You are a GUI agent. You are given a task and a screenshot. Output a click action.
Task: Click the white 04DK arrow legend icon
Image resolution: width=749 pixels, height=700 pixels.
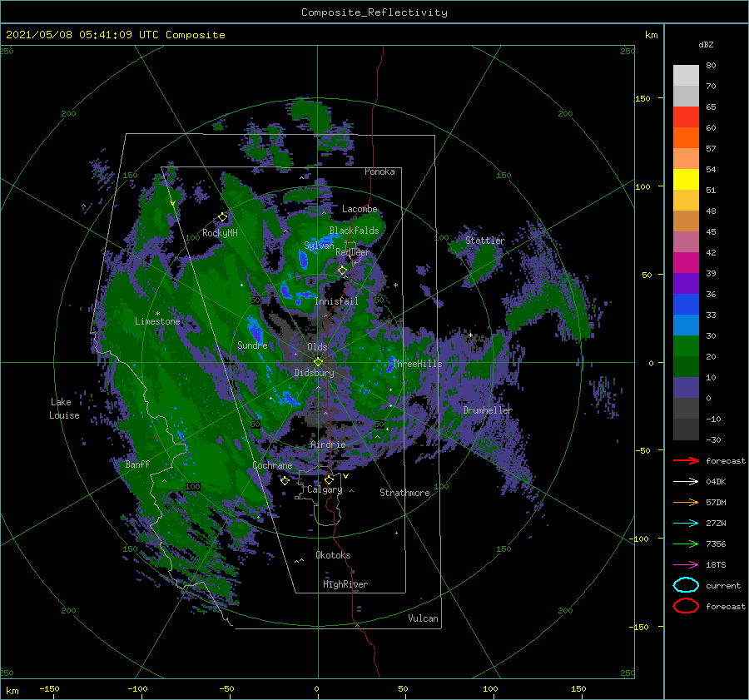pos(686,482)
